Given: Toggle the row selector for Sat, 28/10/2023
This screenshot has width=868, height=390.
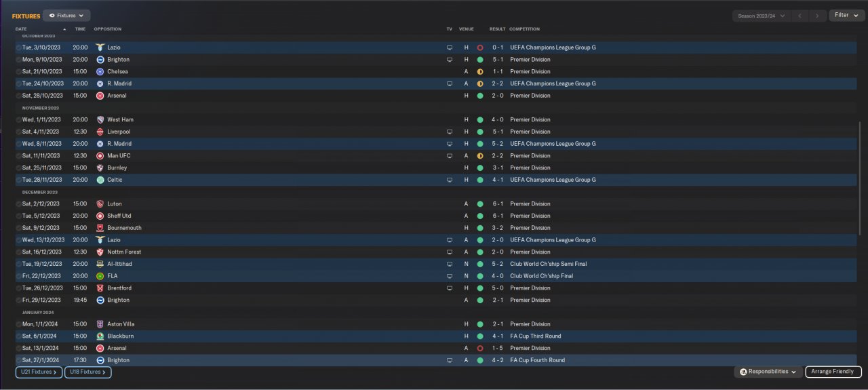Looking at the screenshot, I should pos(18,96).
